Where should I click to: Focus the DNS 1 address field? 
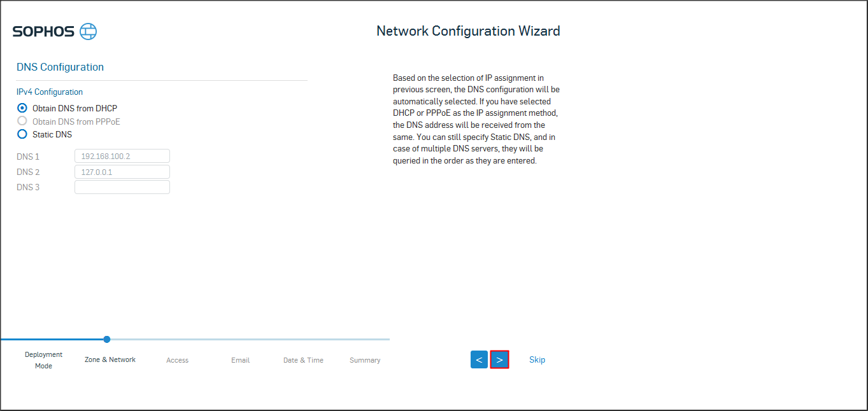122,157
